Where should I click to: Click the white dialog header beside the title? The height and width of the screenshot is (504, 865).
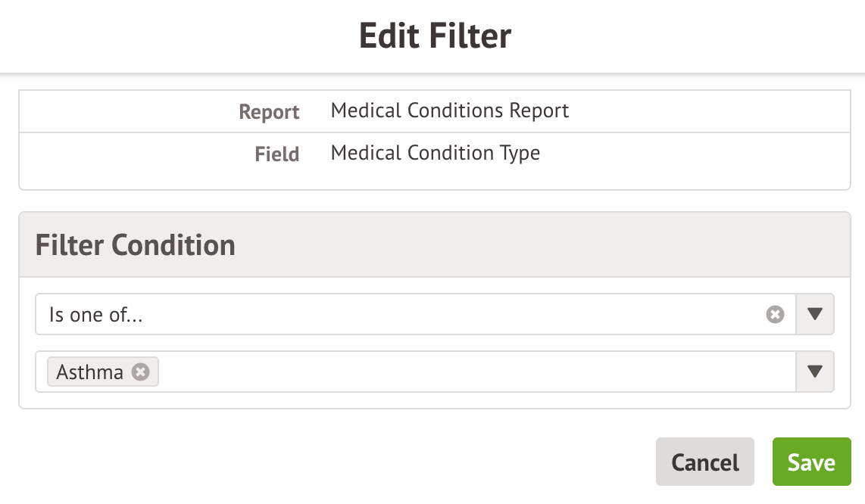tap(682, 36)
